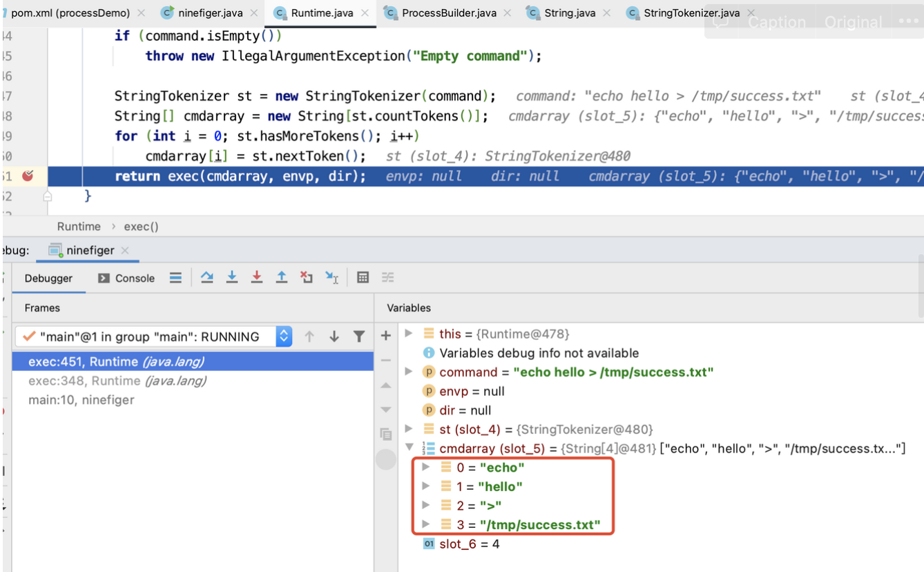Select the slot_6 = 4 variable

tap(461, 544)
